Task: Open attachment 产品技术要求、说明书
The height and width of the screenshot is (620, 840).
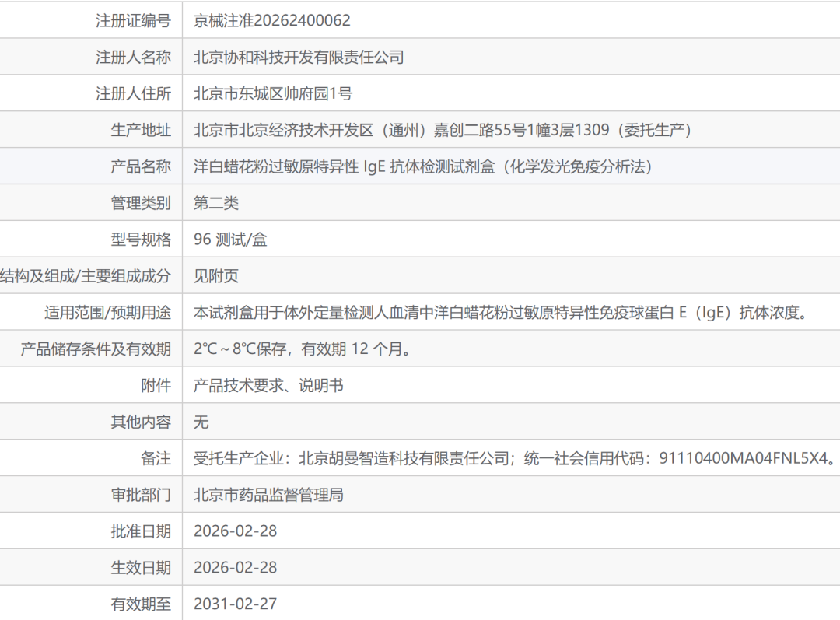Action: tap(268, 386)
